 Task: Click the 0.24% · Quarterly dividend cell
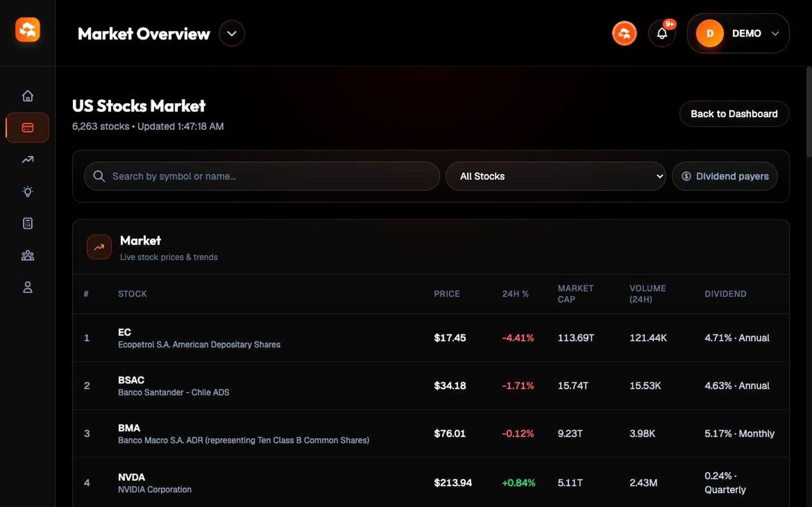click(725, 483)
